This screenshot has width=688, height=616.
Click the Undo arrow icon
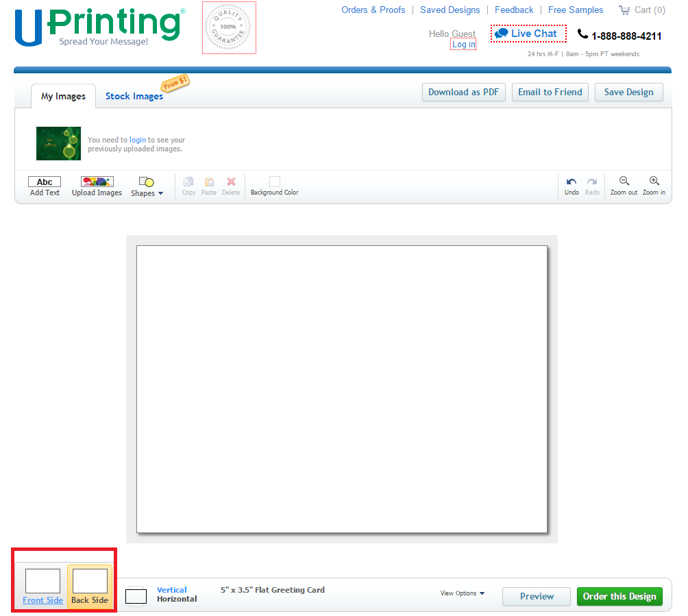coord(572,182)
